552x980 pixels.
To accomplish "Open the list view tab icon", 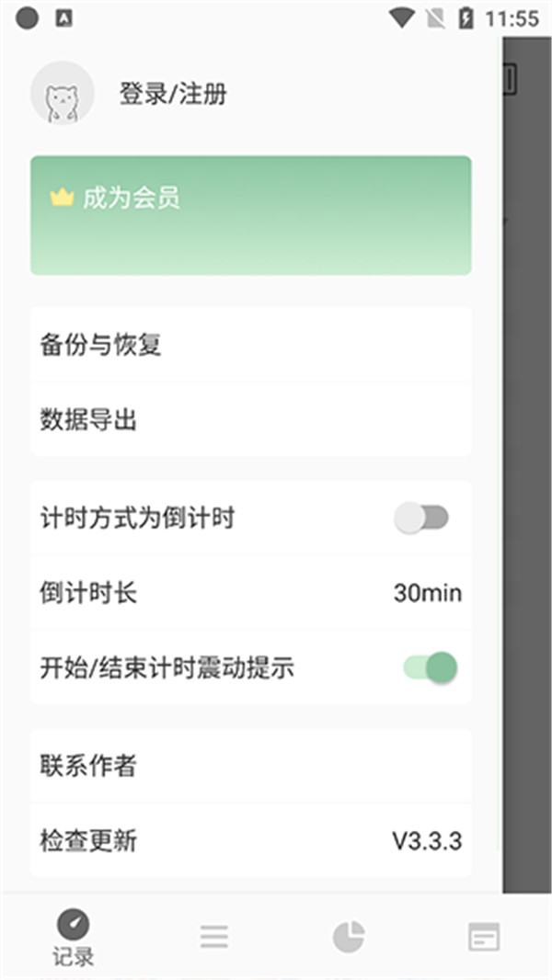I will click(x=213, y=936).
